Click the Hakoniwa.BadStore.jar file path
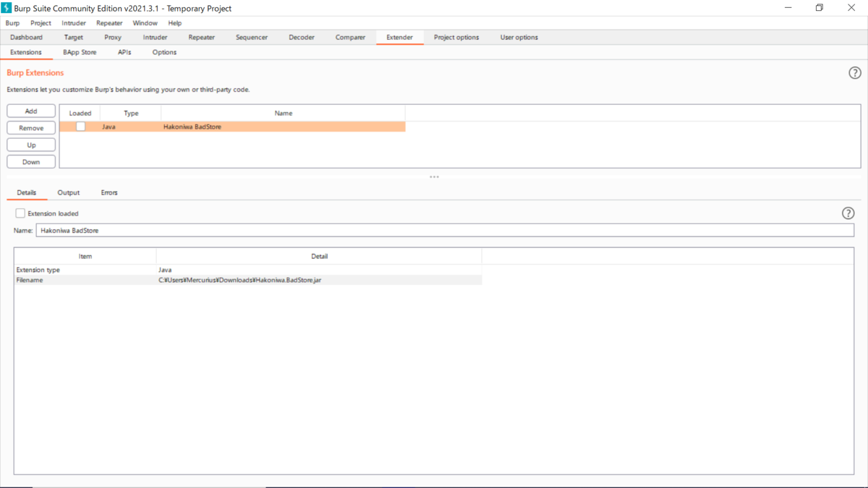Viewport: 868px width, 488px height. [x=240, y=280]
